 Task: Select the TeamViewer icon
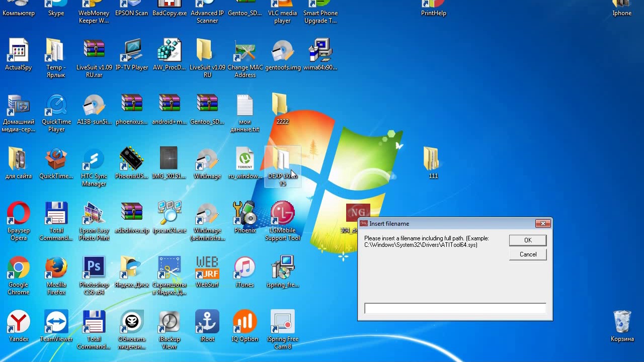pyautogui.click(x=56, y=326)
